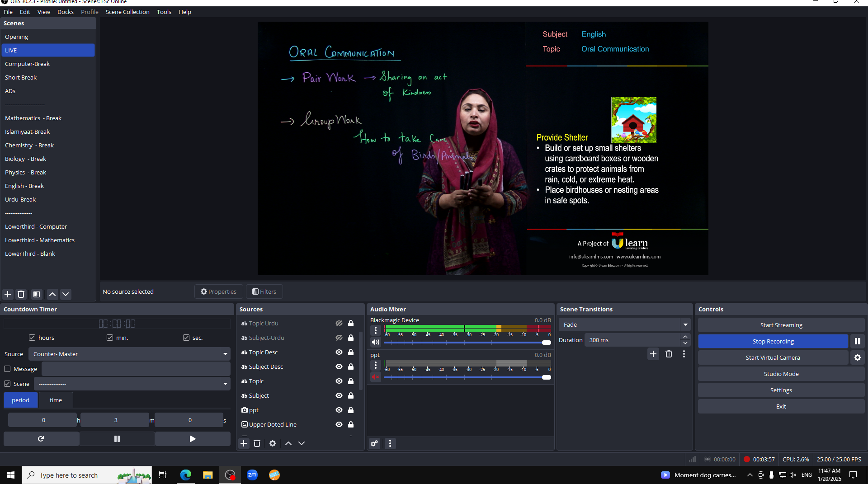Open the Edit menu
This screenshot has width=868, height=484.
(25, 12)
